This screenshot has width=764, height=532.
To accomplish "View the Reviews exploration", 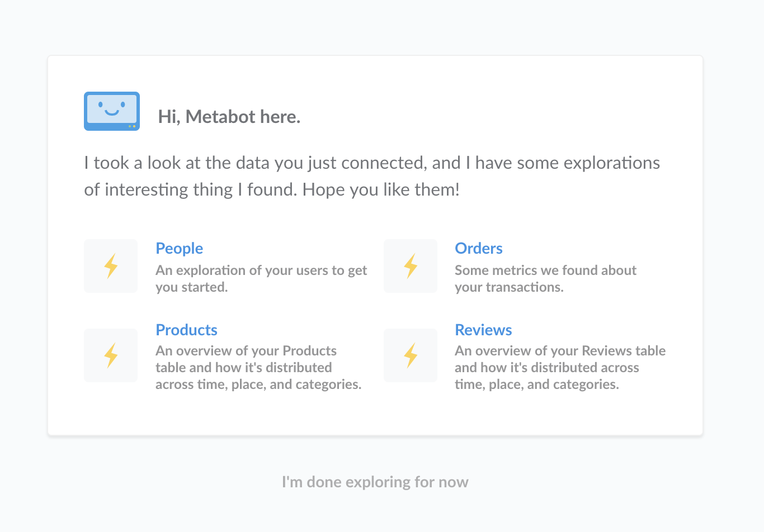I will (483, 330).
